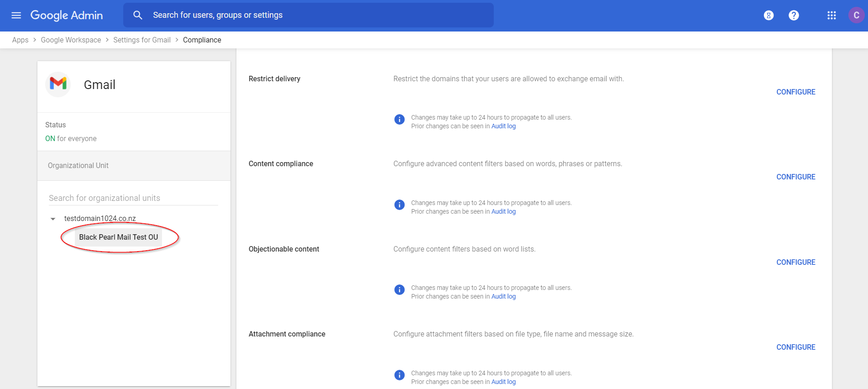The image size is (868, 389).
Task: Click the Status ON for everyone section
Action: coord(134,131)
